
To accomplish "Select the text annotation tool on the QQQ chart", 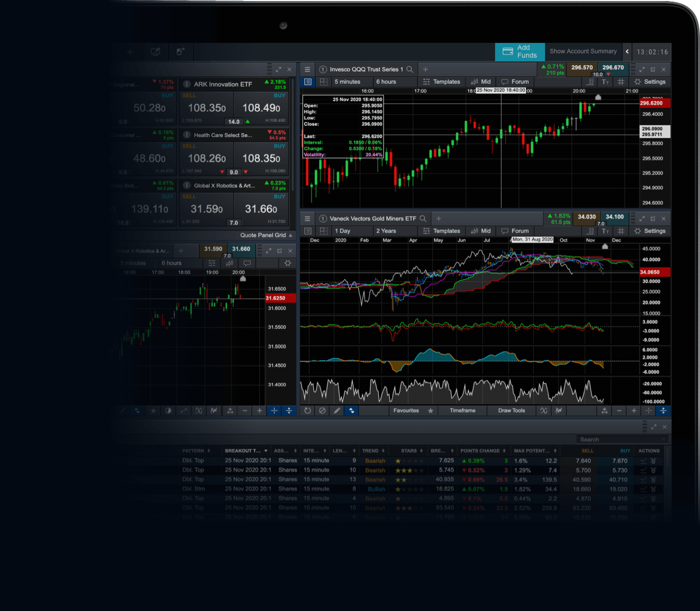I will click(x=605, y=81).
